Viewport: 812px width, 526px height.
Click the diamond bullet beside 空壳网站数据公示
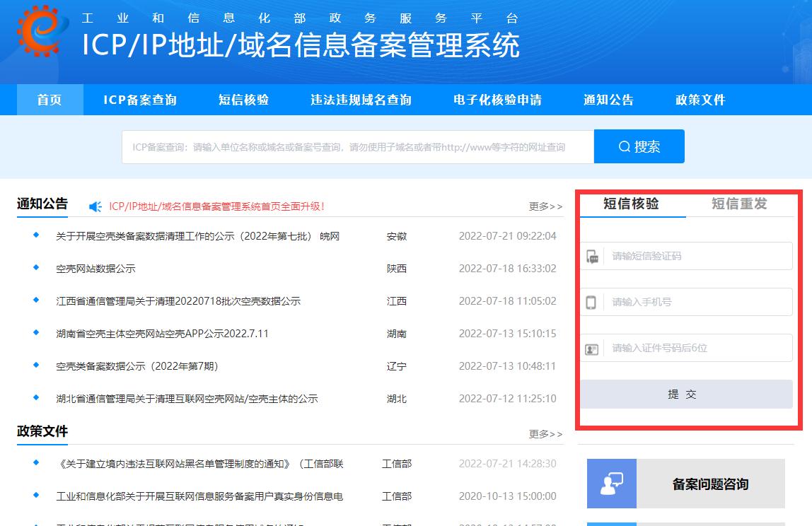(x=35, y=269)
